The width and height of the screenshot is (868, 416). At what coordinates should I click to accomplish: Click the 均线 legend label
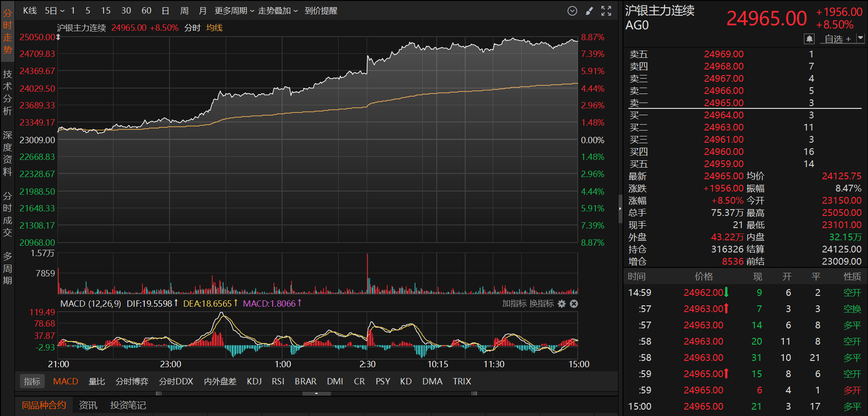[214, 28]
